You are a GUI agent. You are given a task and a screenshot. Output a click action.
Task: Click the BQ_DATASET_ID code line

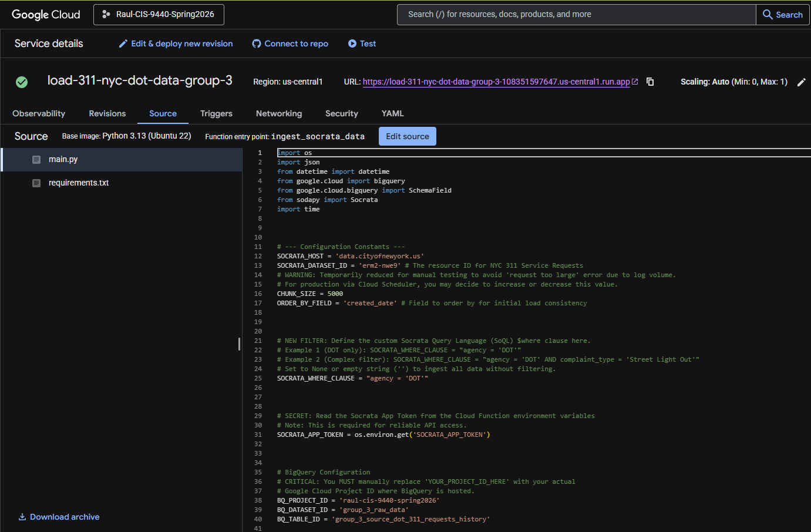point(342,510)
